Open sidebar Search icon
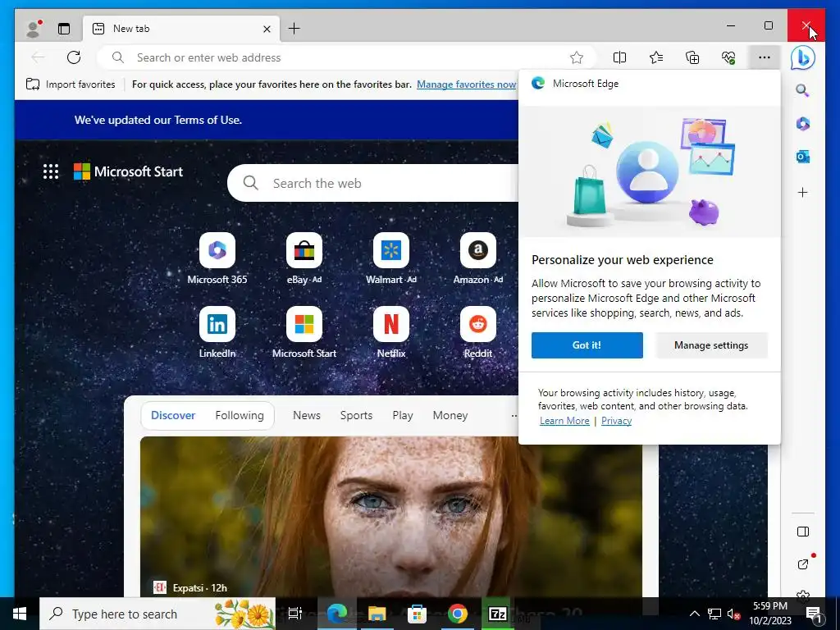 click(802, 90)
